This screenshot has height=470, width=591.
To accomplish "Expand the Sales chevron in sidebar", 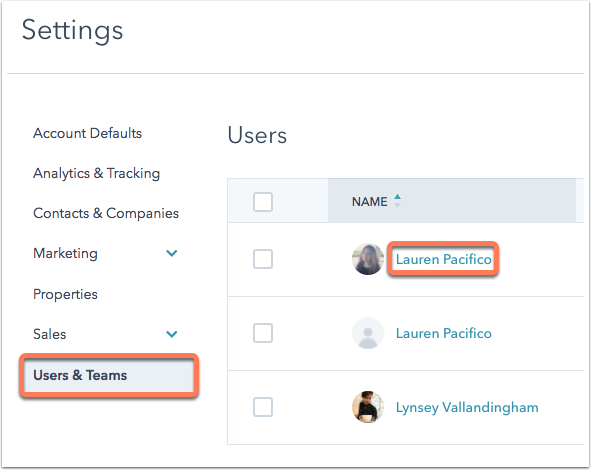I will [172, 334].
